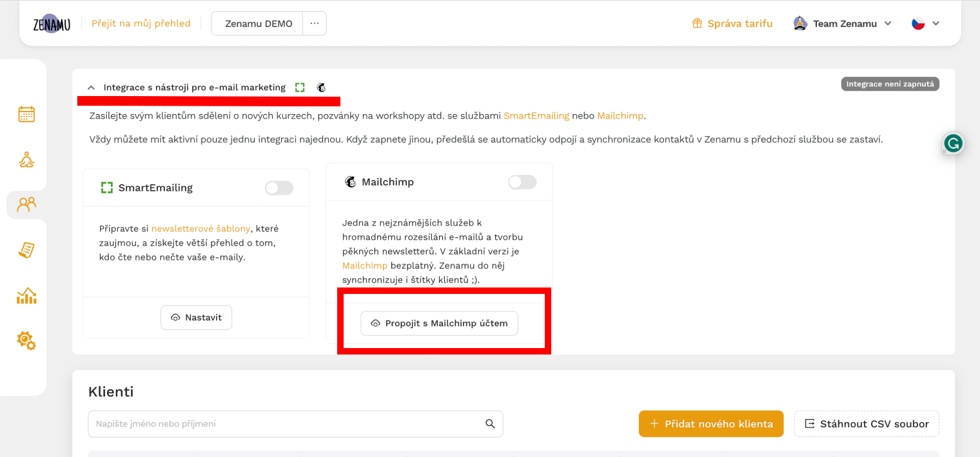Click the Team Zenamu avatar icon
The width and height of the screenshot is (980, 457).
coord(800,23)
